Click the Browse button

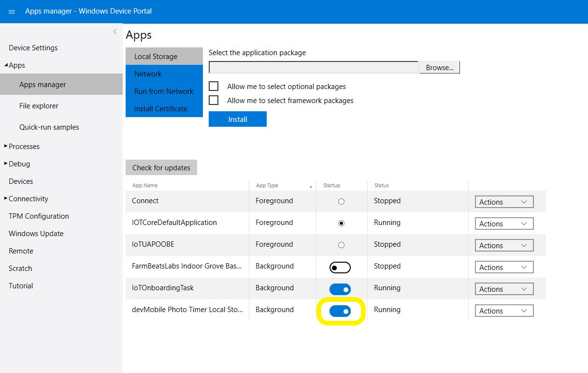(439, 68)
